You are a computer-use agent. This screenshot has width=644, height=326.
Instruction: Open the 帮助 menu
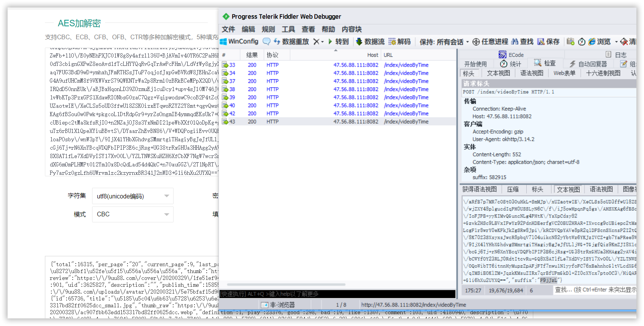(x=328, y=29)
